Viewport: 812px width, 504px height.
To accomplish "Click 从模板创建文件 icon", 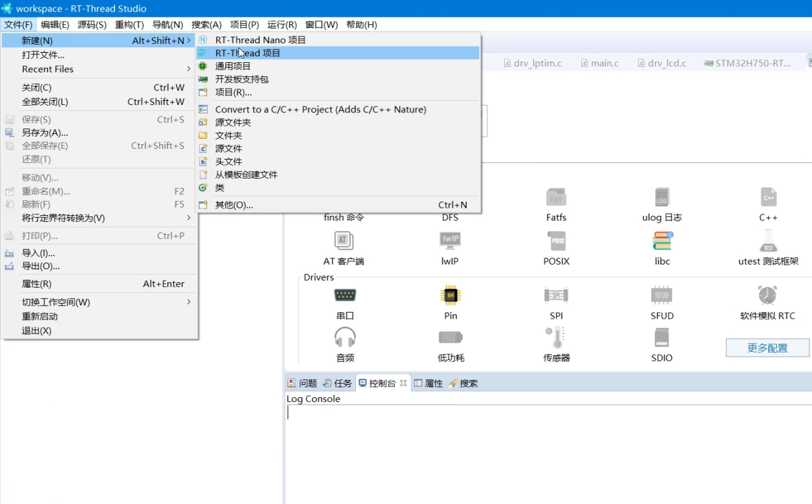I will (202, 175).
